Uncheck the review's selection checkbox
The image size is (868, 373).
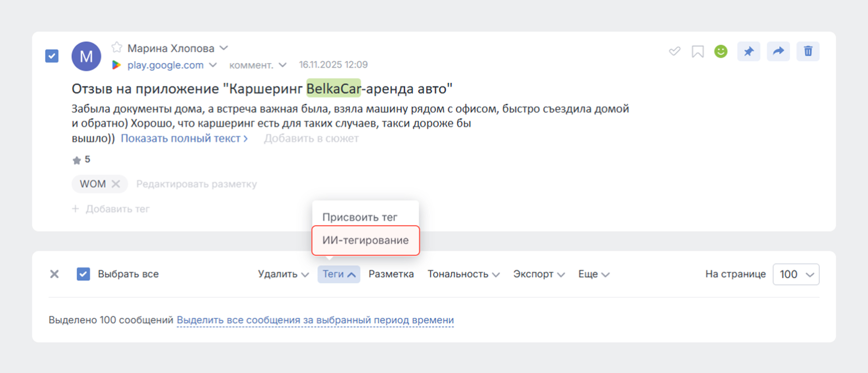point(51,56)
